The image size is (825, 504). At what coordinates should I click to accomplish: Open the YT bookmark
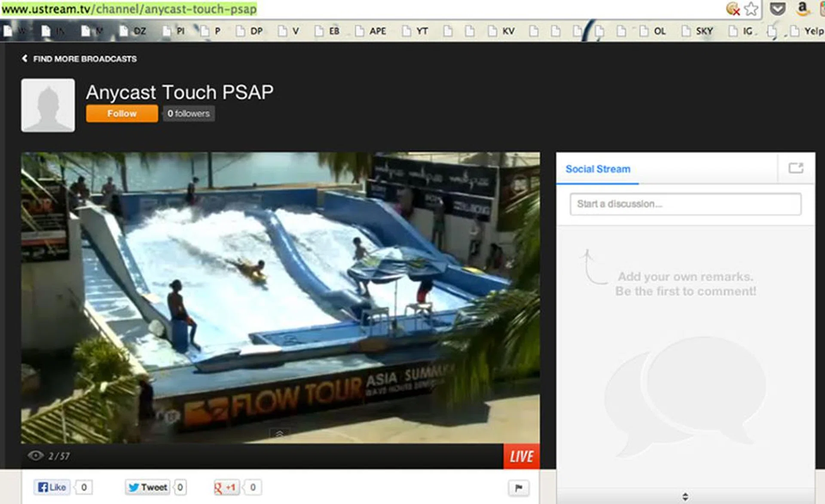[415, 31]
